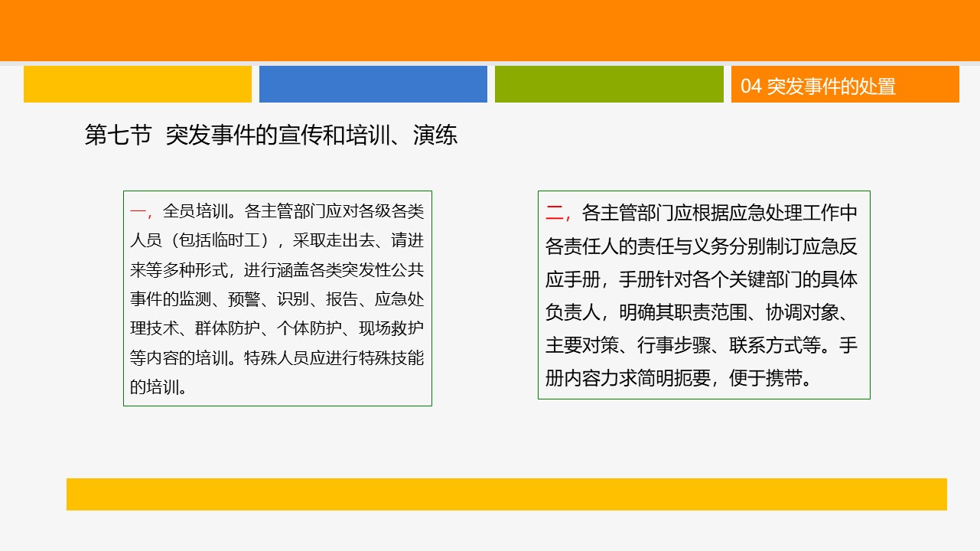Click the orange header banner at top
The image size is (980, 551).
490,30
